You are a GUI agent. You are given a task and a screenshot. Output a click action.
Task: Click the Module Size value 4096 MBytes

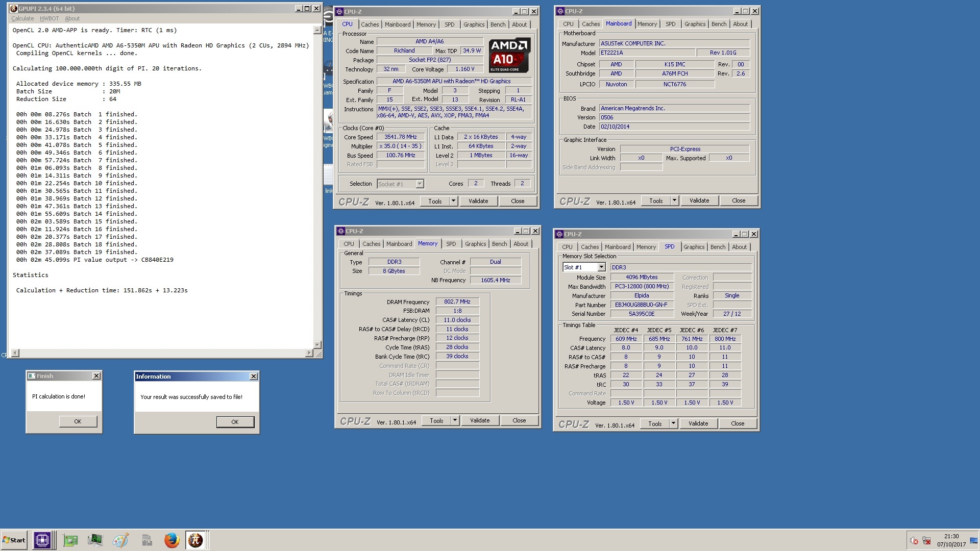coord(642,277)
